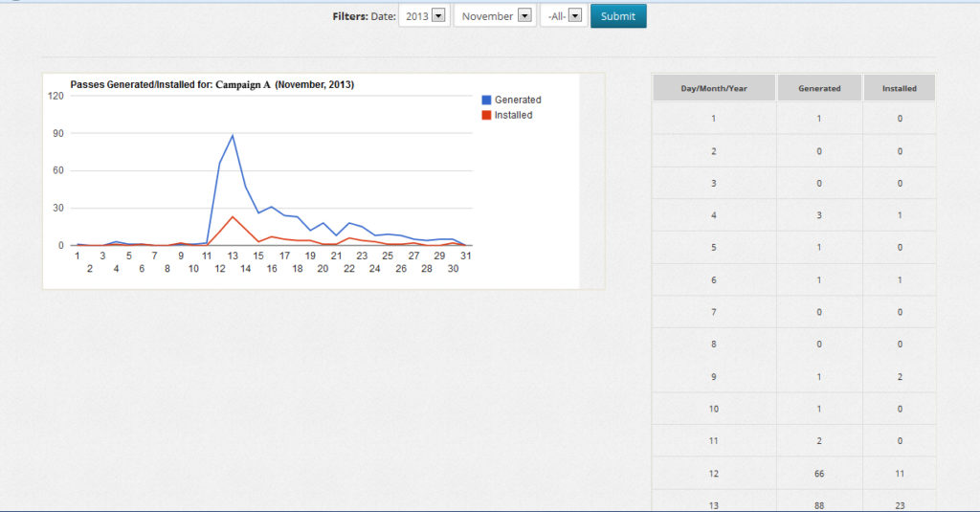Click the Day/Month/Year column header
Viewport: 980px width, 512px height.
(714, 88)
